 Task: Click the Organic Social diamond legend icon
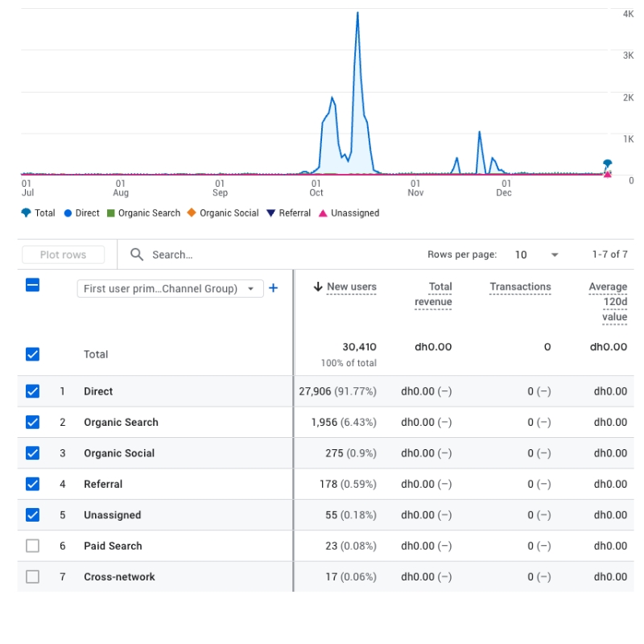coord(192,213)
